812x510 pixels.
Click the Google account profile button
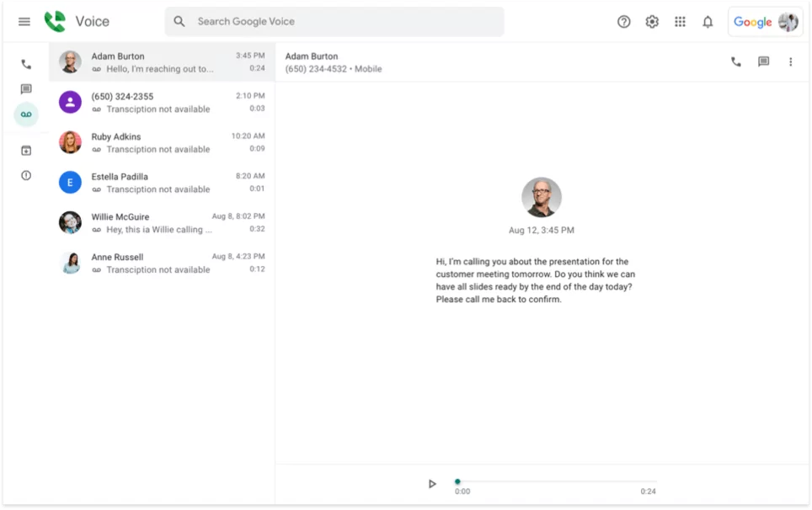coord(765,22)
